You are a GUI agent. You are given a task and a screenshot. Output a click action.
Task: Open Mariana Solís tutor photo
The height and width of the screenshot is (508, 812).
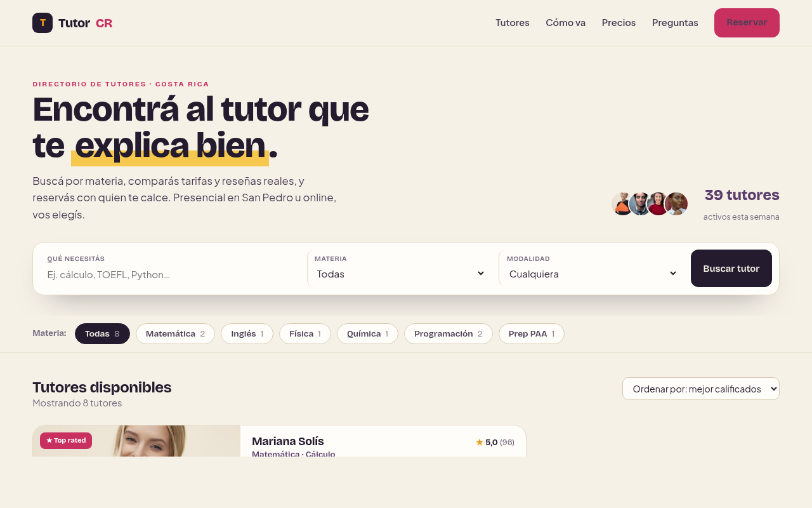[136, 441]
